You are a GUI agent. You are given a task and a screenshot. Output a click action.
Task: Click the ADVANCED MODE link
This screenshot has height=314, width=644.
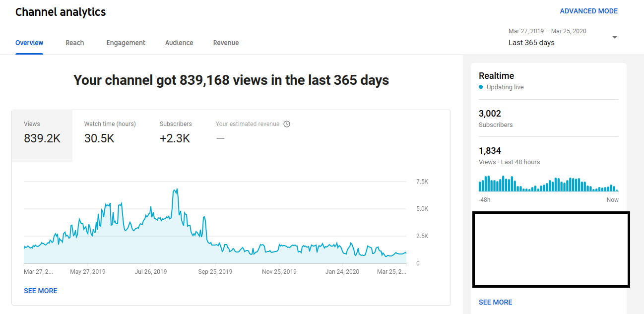click(x=589, y=11)
